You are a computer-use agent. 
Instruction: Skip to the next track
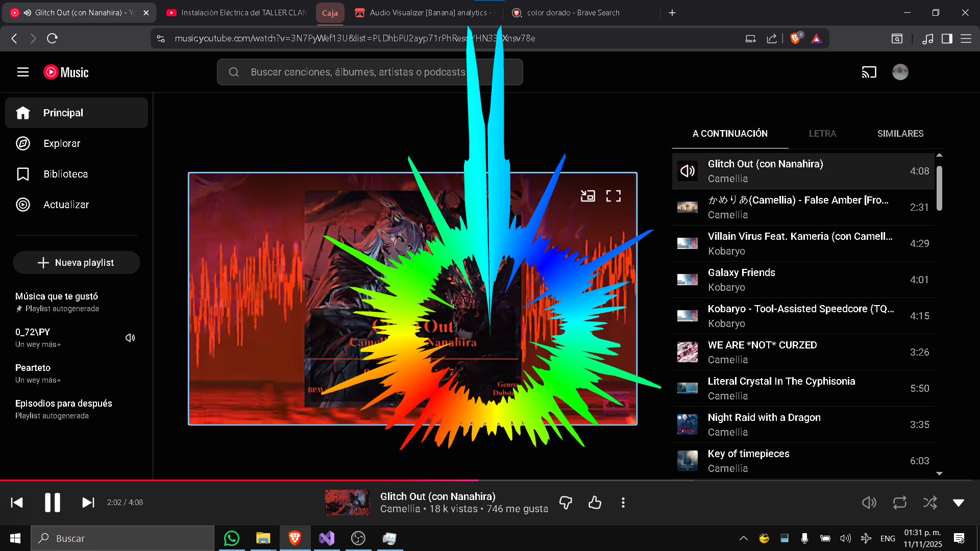pos(88,503)
